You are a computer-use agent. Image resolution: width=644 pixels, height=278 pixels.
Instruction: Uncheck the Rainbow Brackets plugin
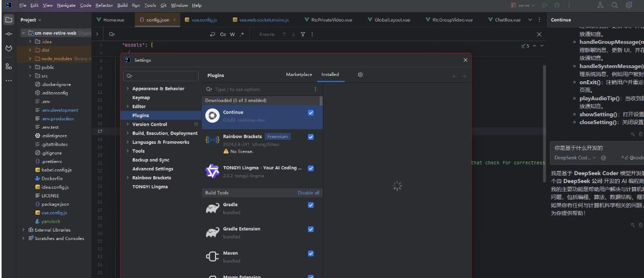click(311, 137)
